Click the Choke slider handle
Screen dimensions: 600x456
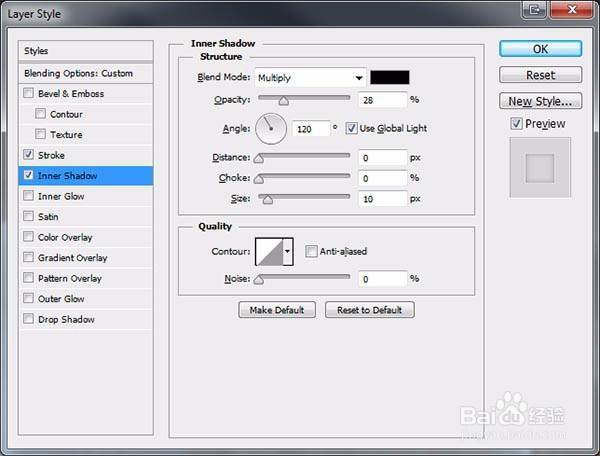click(x=259, y=179)
